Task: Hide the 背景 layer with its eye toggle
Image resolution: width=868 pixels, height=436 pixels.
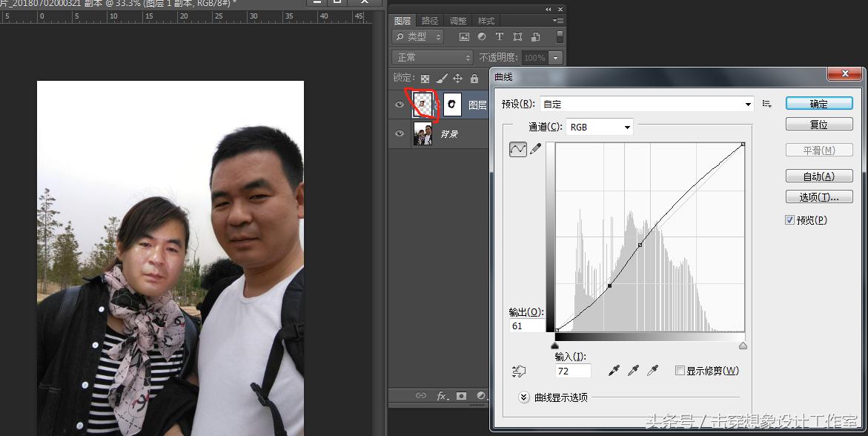Action: 400,132
